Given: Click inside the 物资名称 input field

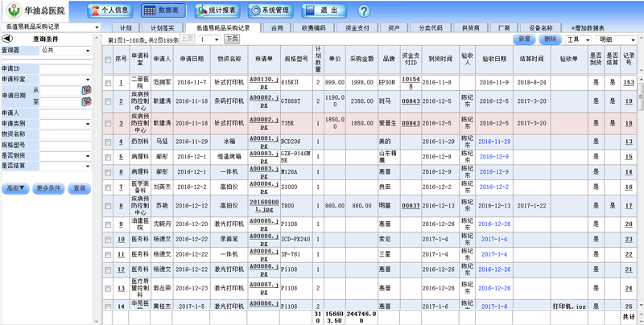Looking at the screenshot, I should (66, 134).
